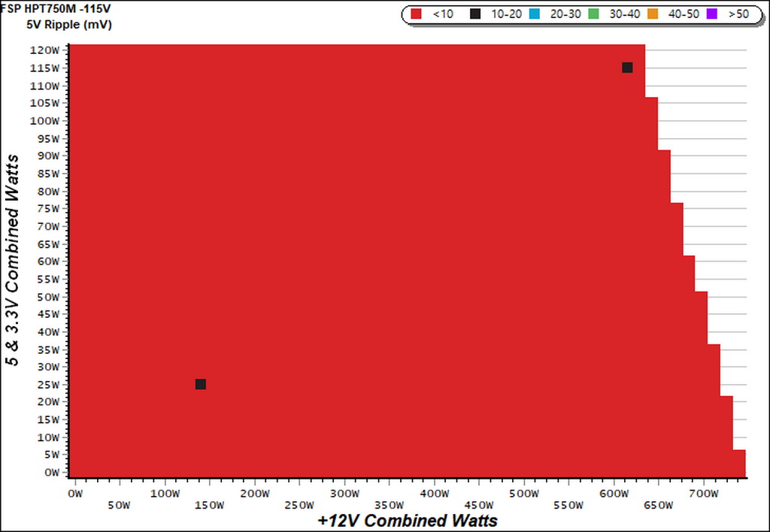Click the black data square at 25W row

pos(200,384)
